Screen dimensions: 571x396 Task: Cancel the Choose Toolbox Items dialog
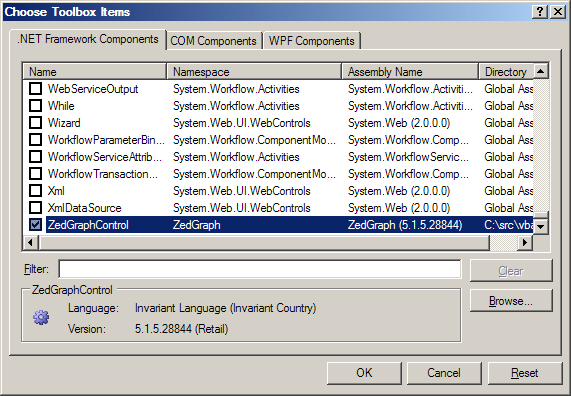coord(444,373)
